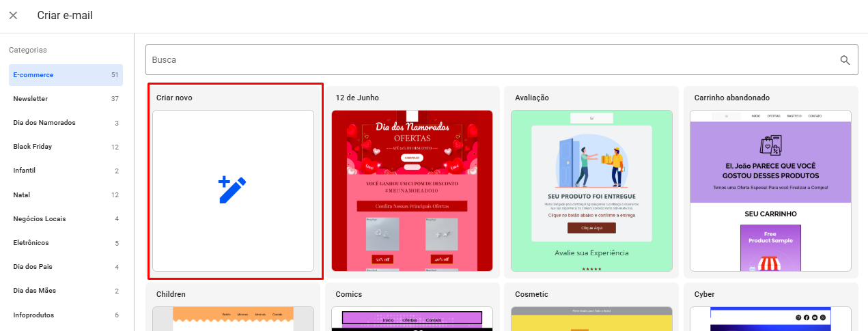
Task: Select the Infoprodutos category
Action: (66, 315)
